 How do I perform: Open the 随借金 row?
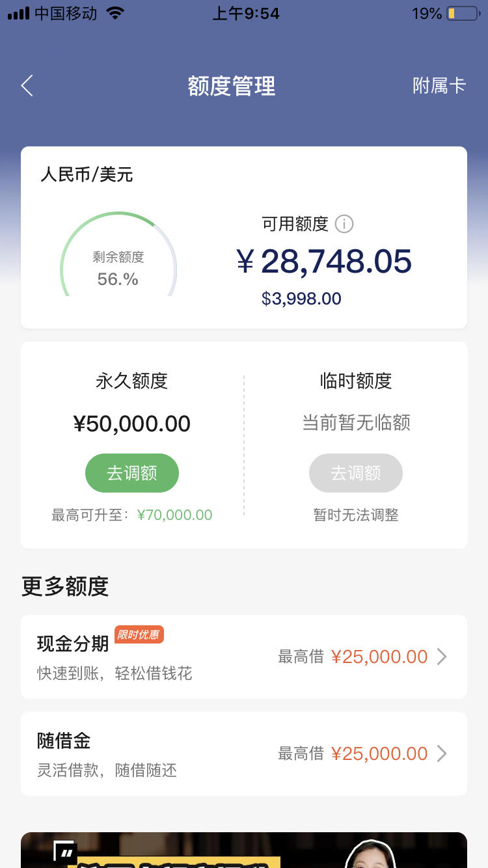coord(244,753)
